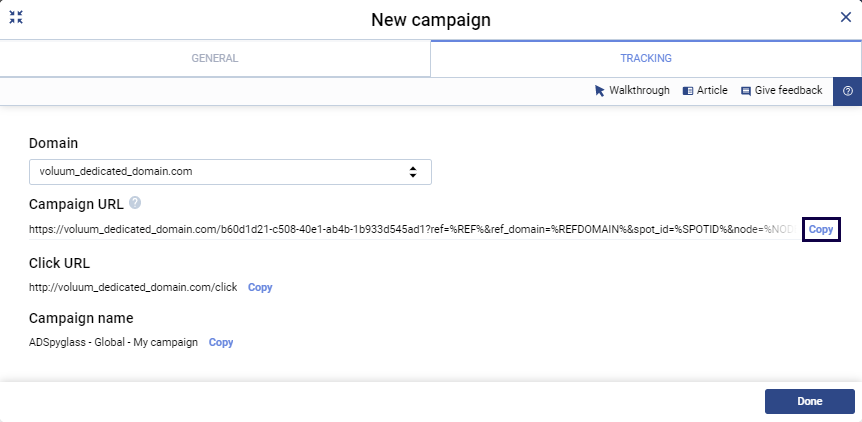
Task: Copy the Campaign name
Action: [221, 342]
